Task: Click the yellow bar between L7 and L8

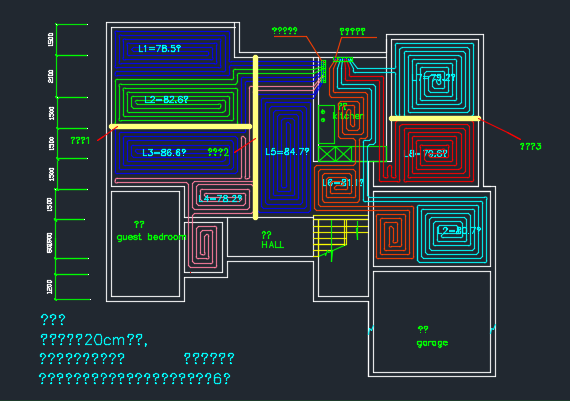Action: click(434, 119)
